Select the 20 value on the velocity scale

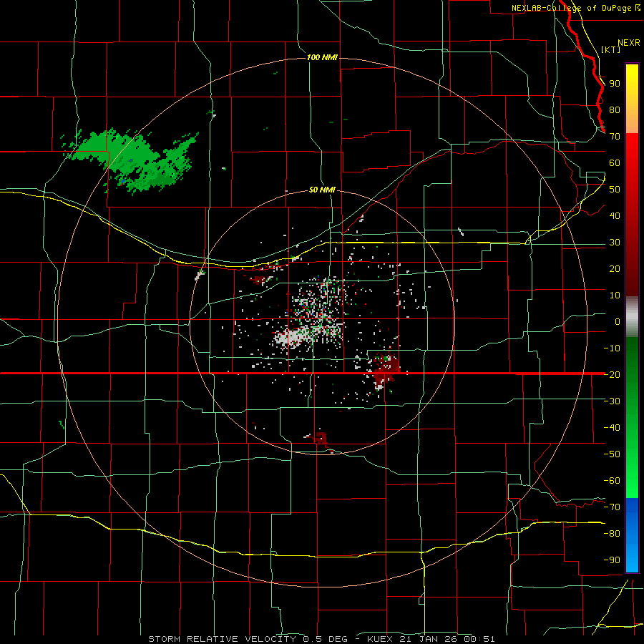[615, 269]
